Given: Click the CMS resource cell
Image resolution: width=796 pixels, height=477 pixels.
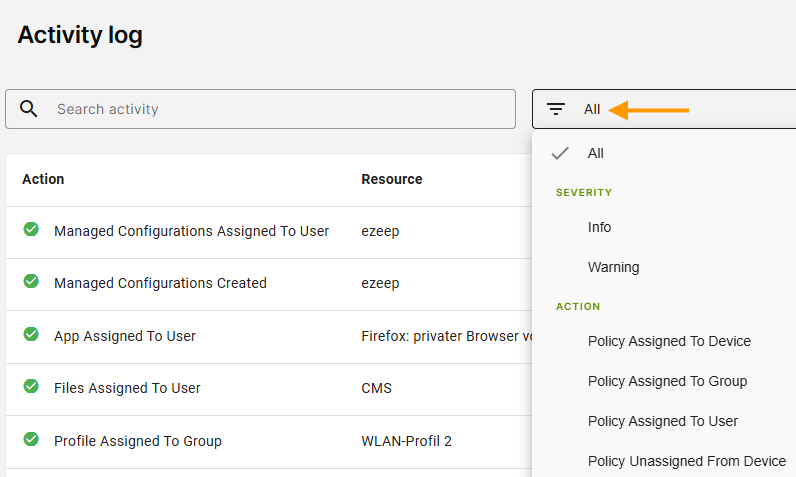Looking at the screenshot, I should pyautogui.click(x=376, y=389).
